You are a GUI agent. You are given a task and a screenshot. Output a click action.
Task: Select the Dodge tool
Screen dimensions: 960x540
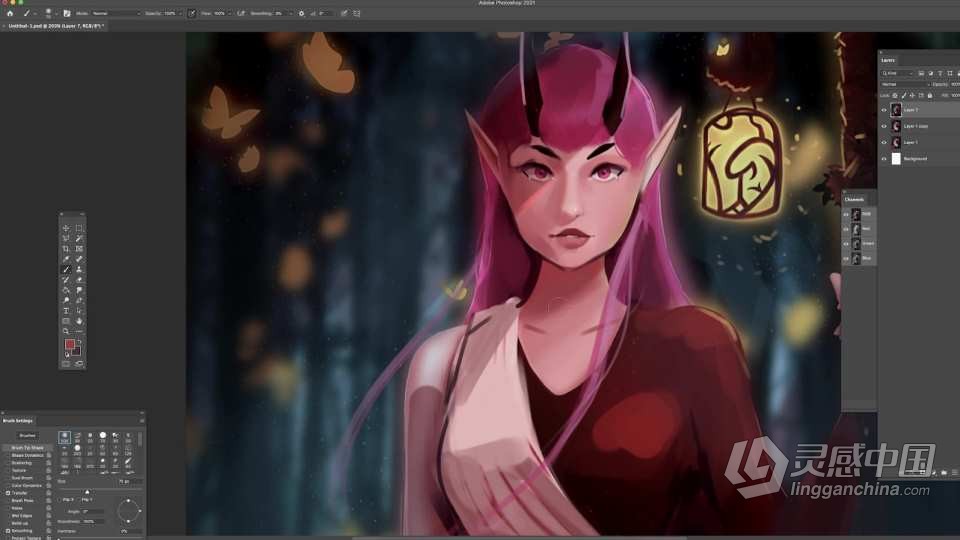66,301
